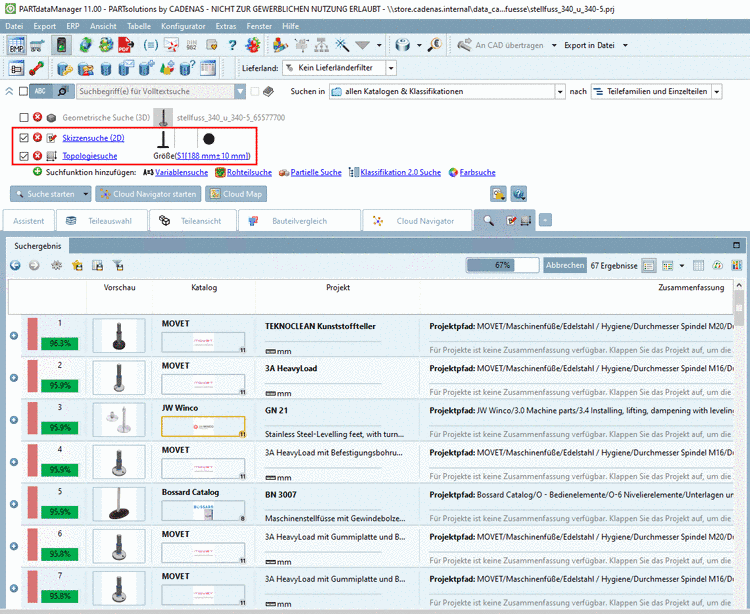Click the forward arrow in Suchergebnis toolbar
This screenshot has width=750, height=614.
(34, 265)
